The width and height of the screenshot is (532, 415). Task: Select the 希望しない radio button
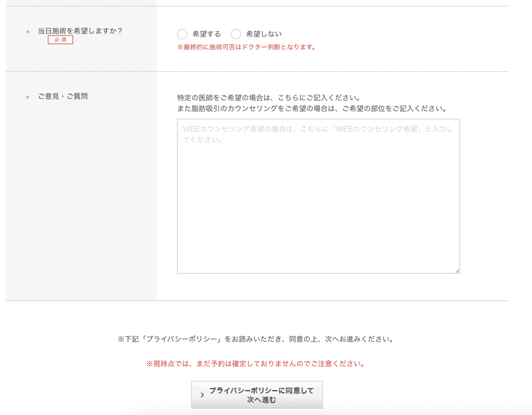coord(236,34)
